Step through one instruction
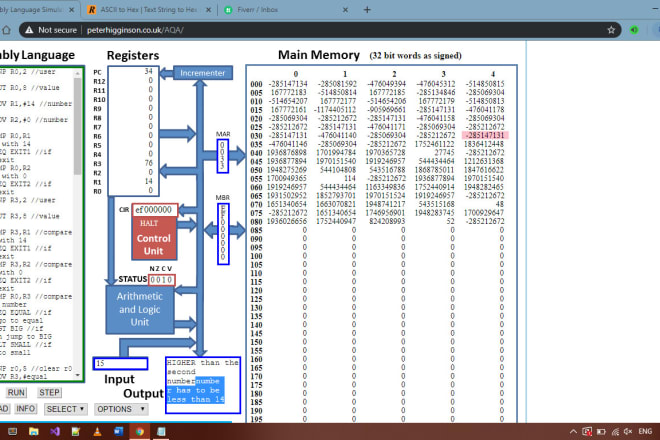The height and width of the screenshot is (440, 660). [x=49, y=392]
